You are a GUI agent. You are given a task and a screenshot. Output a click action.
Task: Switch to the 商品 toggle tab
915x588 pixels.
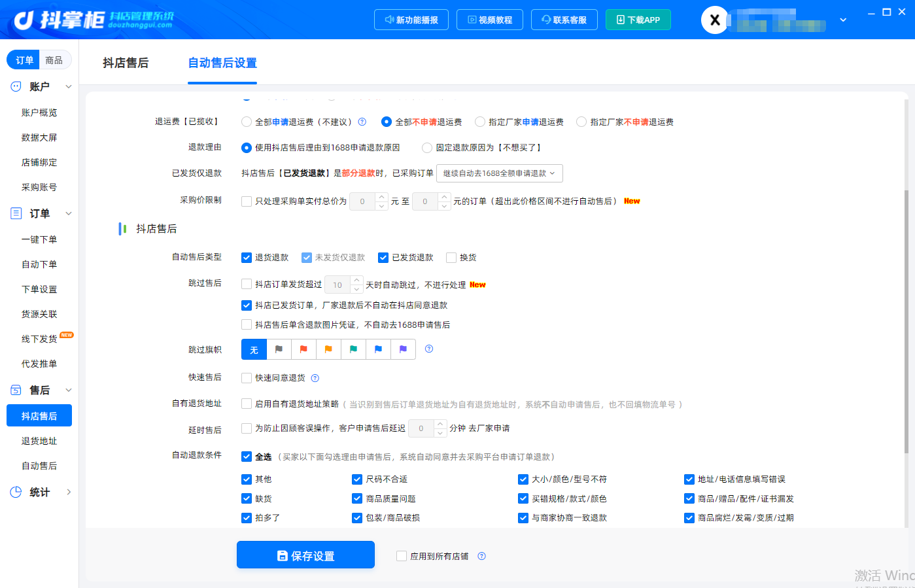pyautogui.click(x=54, y=60)
